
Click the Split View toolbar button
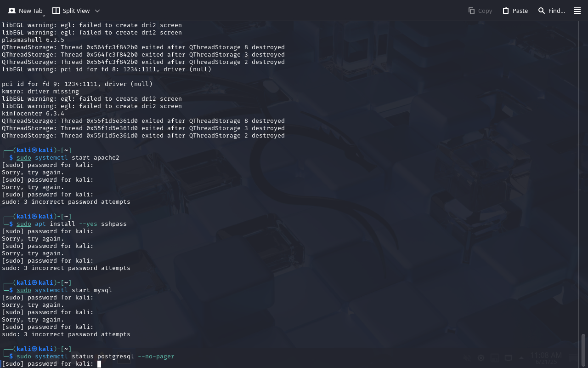(x=71, y=11)
